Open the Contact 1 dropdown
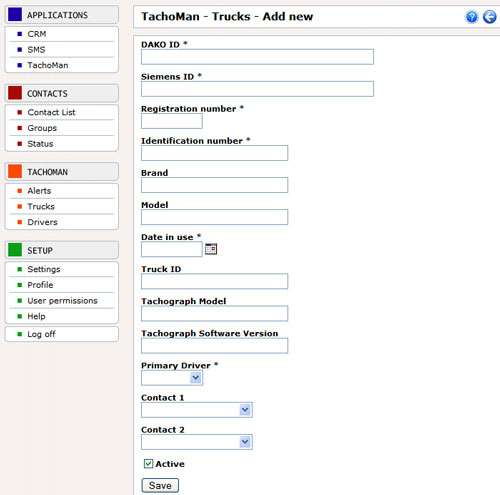This screenshot has height=495, width=500. [x=197, y=410]
